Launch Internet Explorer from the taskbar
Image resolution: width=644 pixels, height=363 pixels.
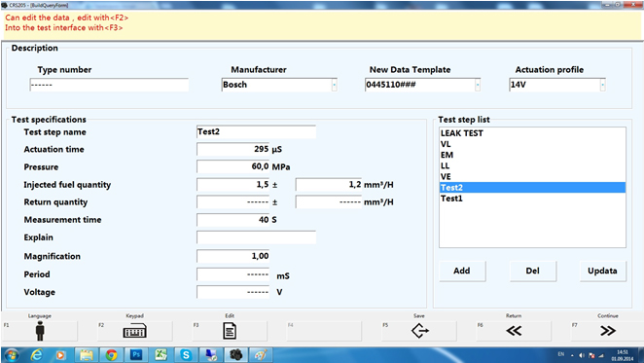(37, 355)
